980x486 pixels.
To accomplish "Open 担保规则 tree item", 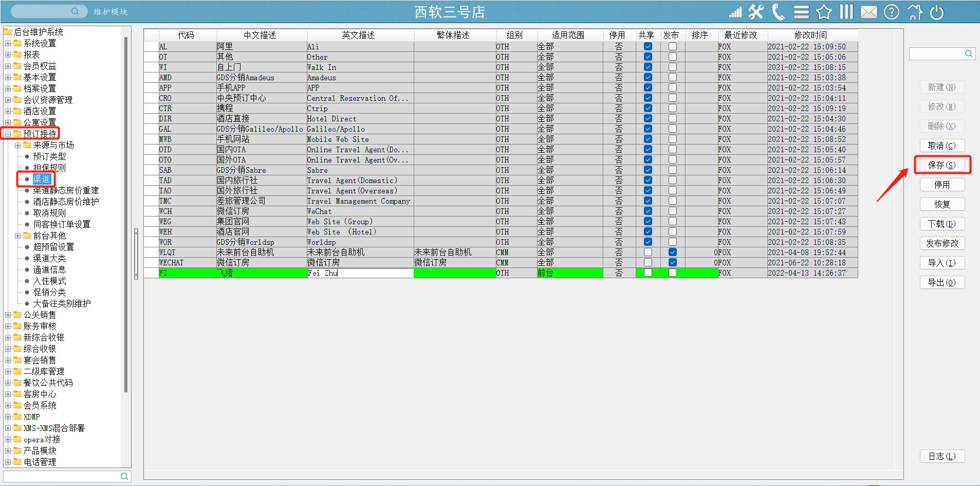I will point(49,168).
